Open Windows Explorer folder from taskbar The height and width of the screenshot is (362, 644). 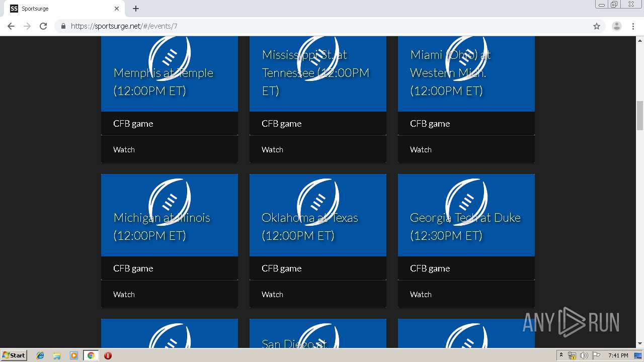click(x=57, y=355)
